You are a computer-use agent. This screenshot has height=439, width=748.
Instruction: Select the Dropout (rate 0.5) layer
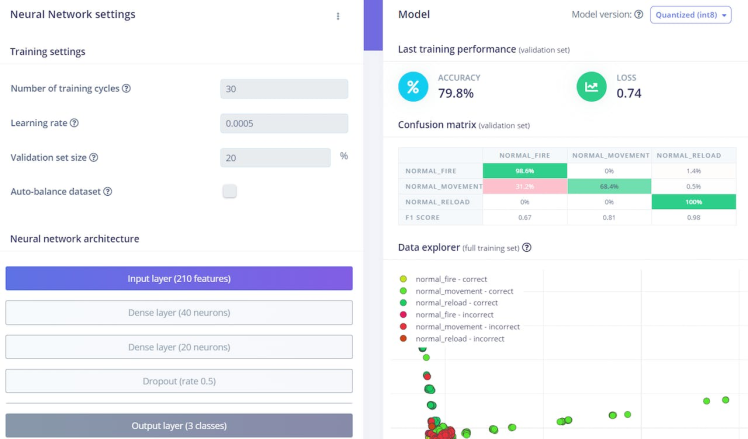pos(179,381)
